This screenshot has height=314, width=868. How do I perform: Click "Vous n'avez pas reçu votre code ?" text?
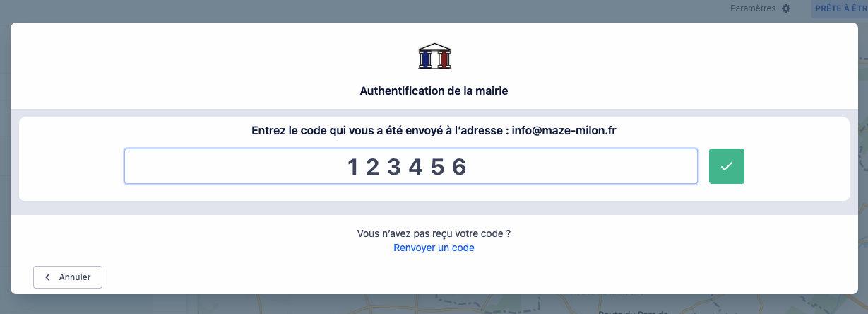click(x=434, y=233)
